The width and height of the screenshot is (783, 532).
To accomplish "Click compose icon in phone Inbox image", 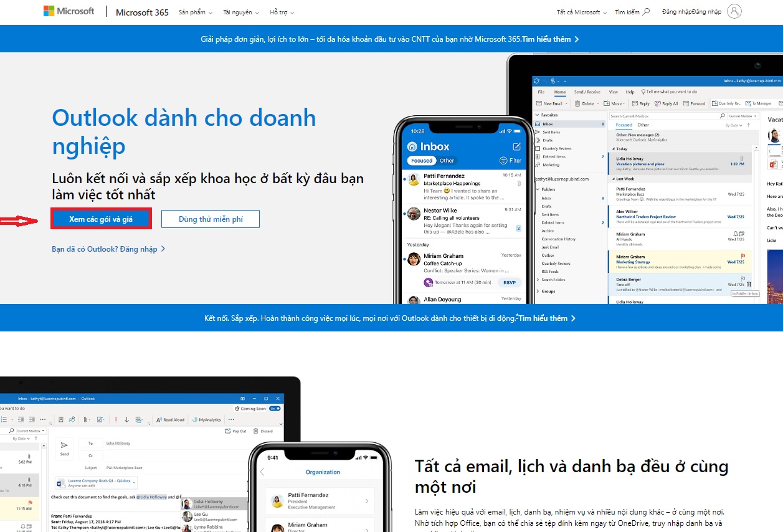I will [516, 146].
